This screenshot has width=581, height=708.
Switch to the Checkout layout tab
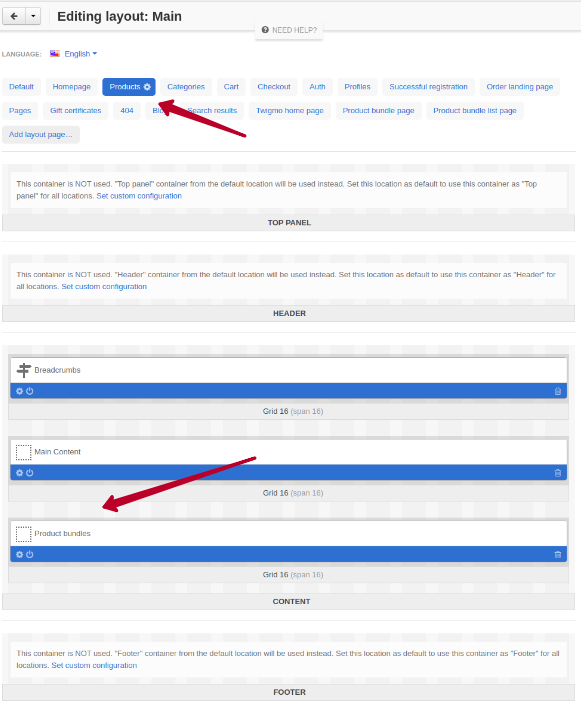point(274,87)
